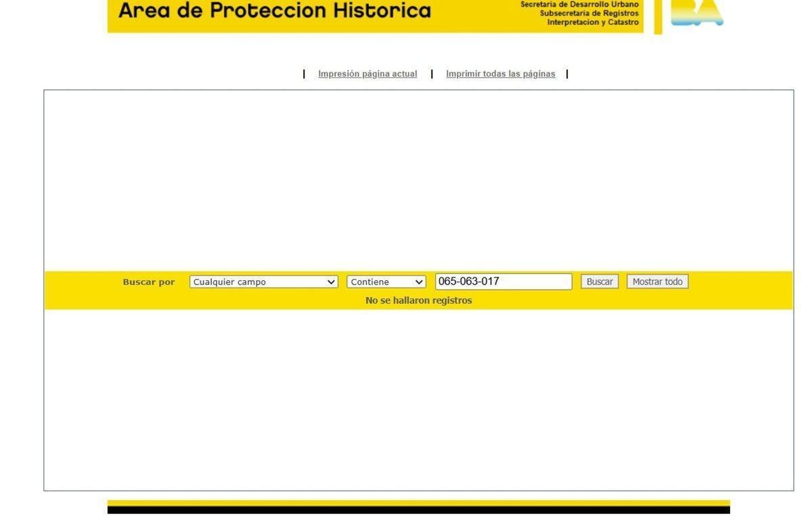The width and height of the screenshot is (812, 532).
Task: Click the 'Mostrar todo' button
Action: pyautogui.click(x=658, y=282)
